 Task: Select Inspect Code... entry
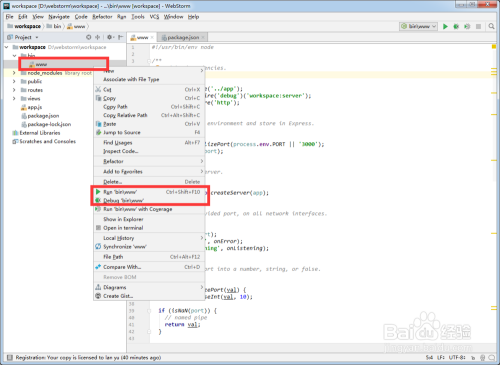coord(149,151)
